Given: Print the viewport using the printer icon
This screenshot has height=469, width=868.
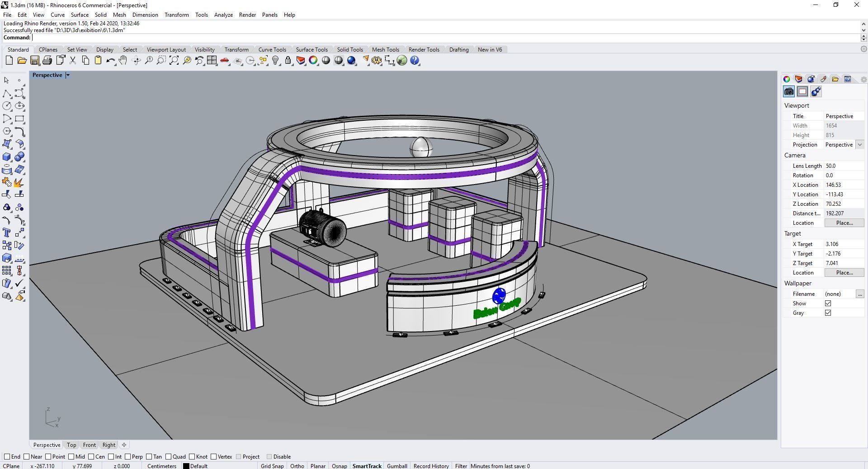Looking at the screenshot, I should [47, 61].
